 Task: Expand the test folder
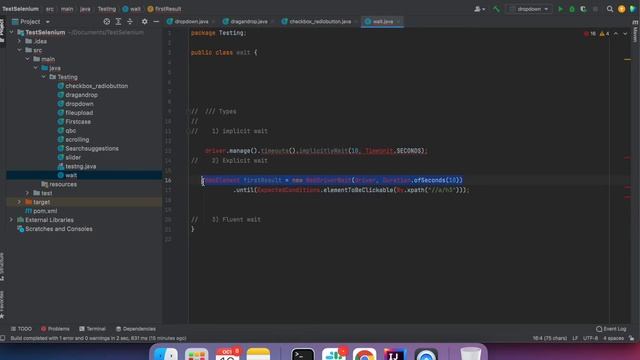(x=27, y=193)
